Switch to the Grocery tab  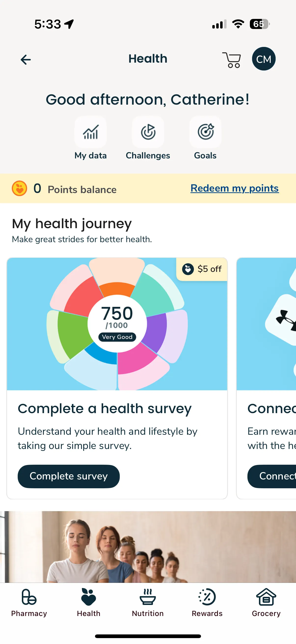coord(266,602)
